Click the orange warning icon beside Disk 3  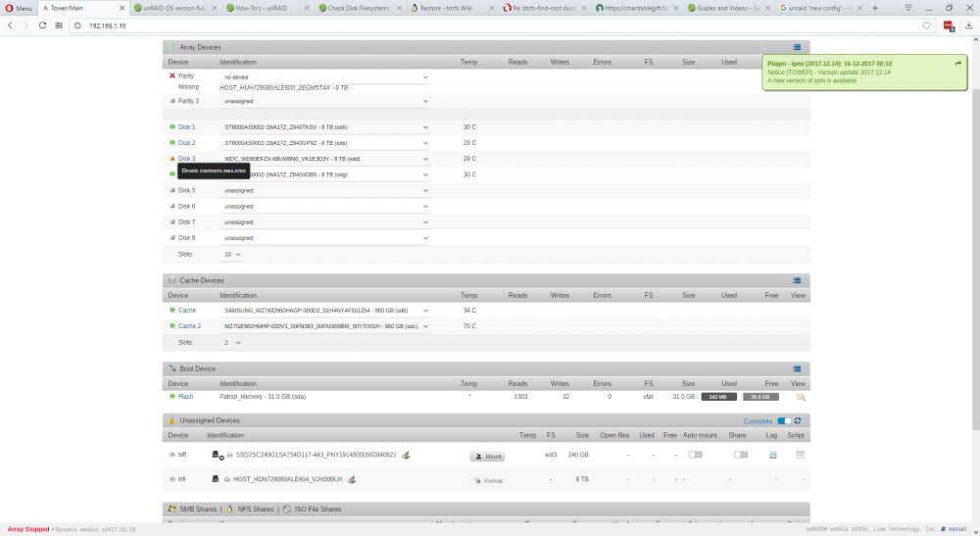pyautogui.click(x=172, y=159)
